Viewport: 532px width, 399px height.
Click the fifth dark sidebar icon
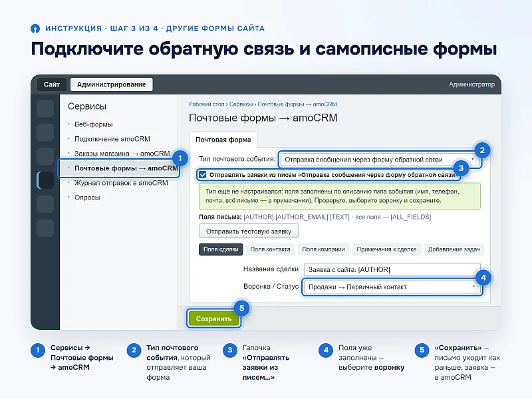click(45, 204)
